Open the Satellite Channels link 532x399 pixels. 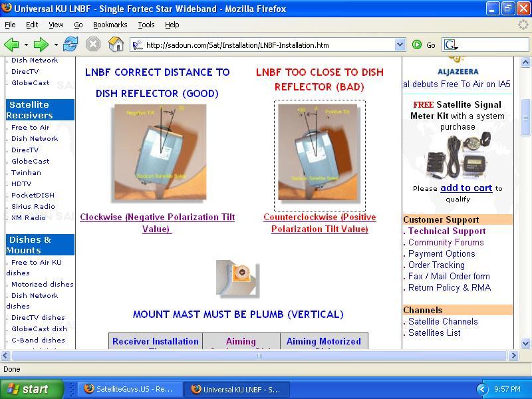coord(443,321)
